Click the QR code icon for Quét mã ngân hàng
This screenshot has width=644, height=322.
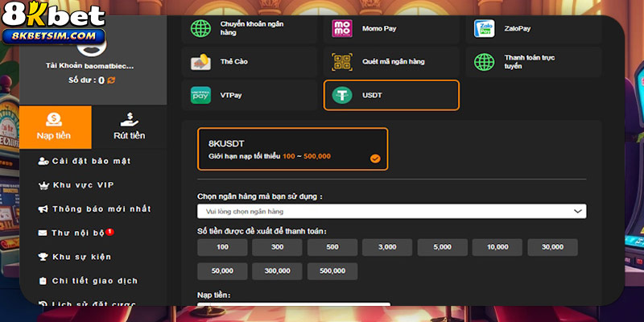(342, 62)
